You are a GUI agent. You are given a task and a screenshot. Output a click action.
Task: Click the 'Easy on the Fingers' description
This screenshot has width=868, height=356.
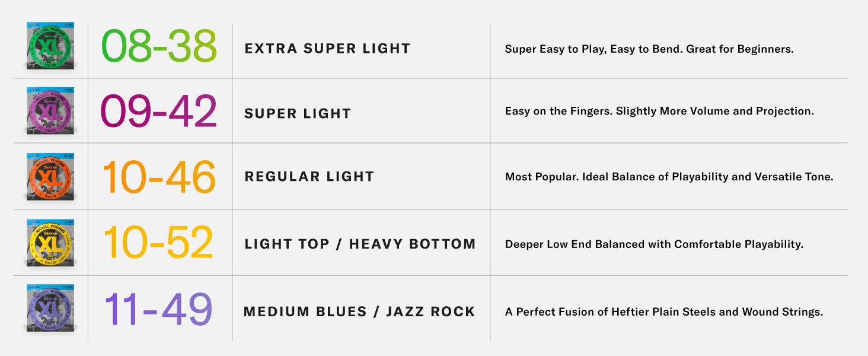pos(659,112)
